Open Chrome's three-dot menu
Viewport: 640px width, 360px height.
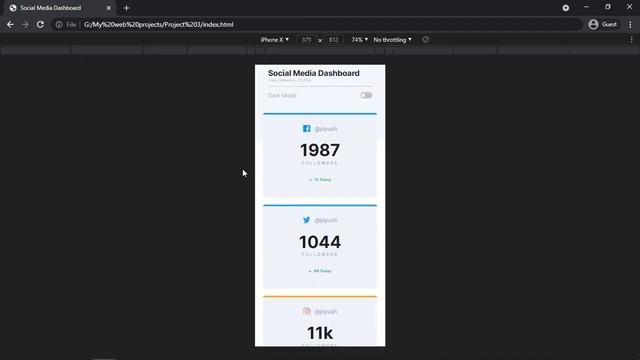coord(630,24)
